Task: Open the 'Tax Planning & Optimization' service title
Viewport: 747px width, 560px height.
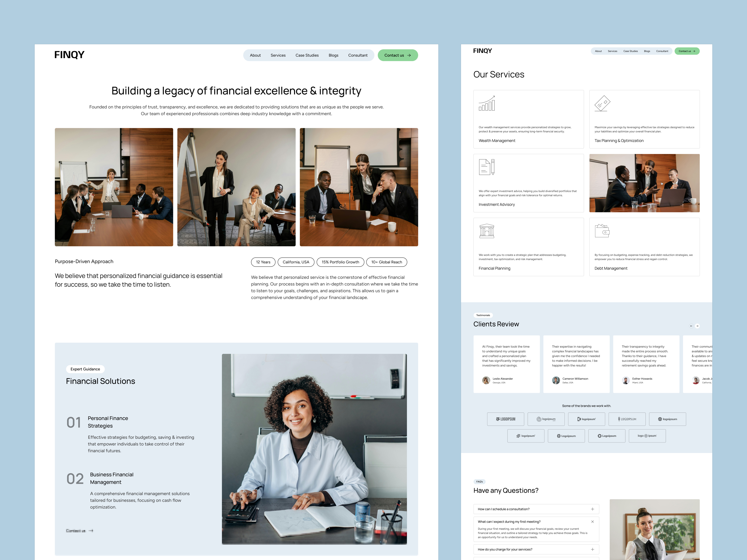Action: 619,141
